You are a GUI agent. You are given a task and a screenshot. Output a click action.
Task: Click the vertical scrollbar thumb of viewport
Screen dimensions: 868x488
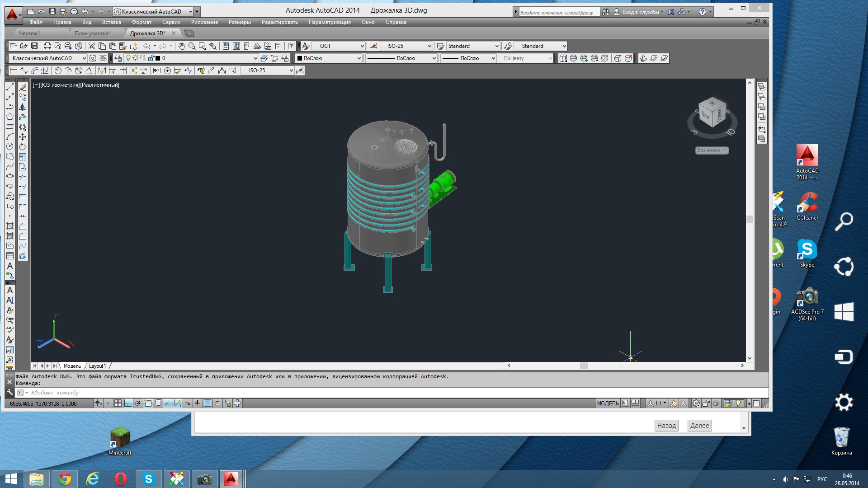tap(750, 220)
